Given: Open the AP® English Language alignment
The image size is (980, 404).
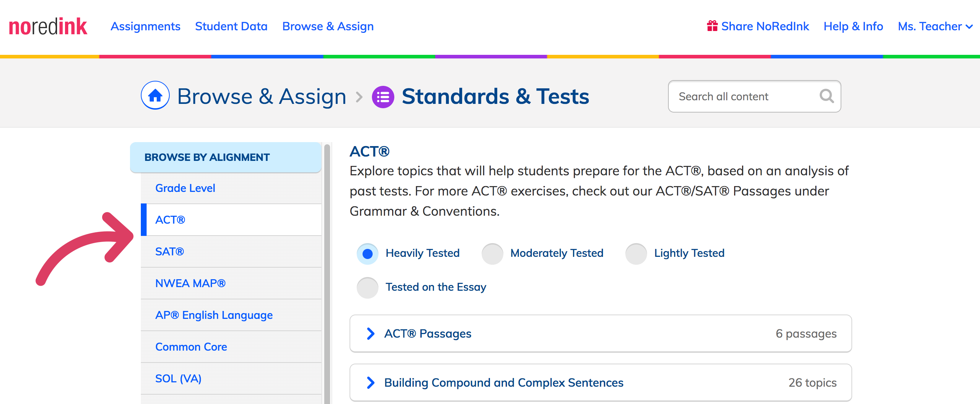Looking at the screenshot, I should [231, 315].
